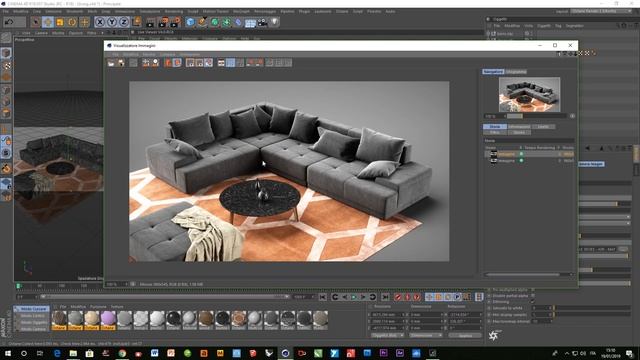Click the Record active objects button

point(398,297)
